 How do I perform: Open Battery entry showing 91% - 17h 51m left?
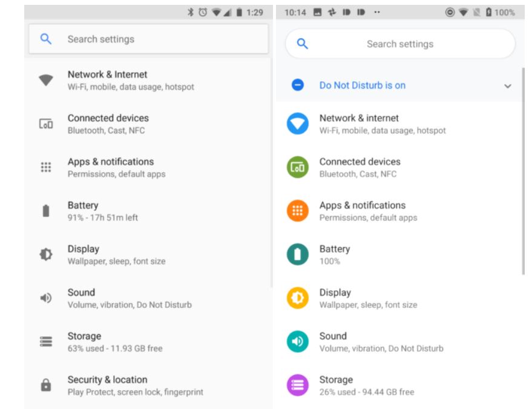click(103, 211)
